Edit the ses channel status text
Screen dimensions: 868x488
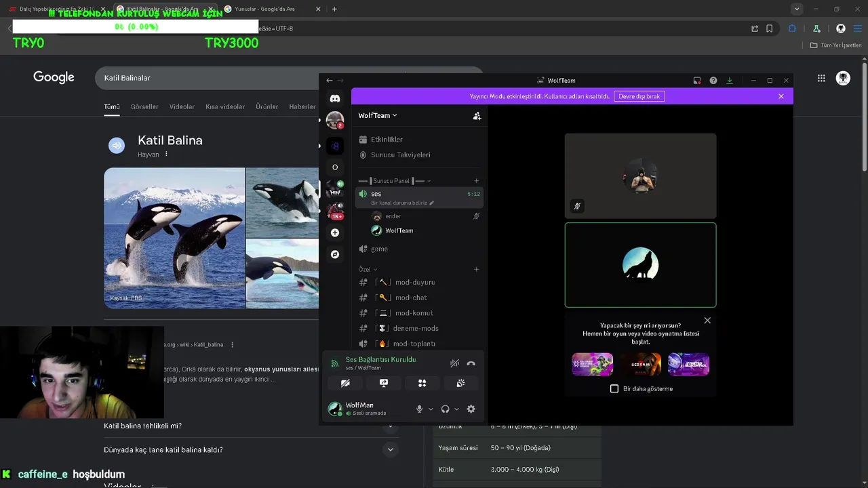click(x=402, y=203)
